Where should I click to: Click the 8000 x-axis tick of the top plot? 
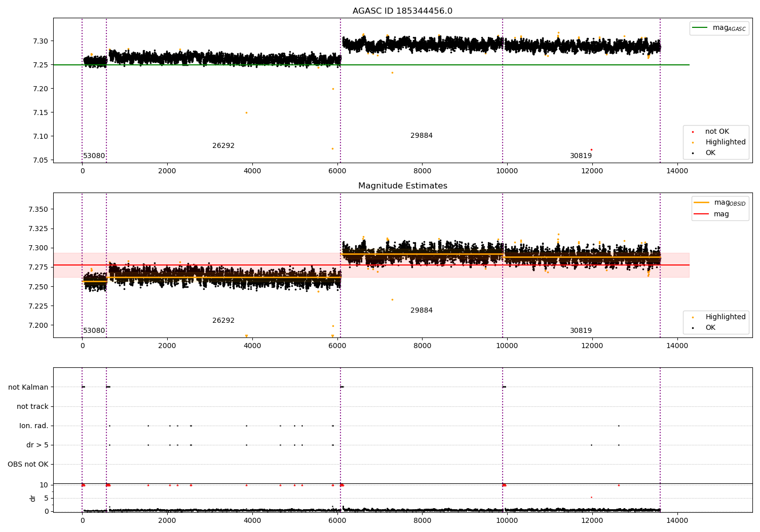tap(422, 171)
